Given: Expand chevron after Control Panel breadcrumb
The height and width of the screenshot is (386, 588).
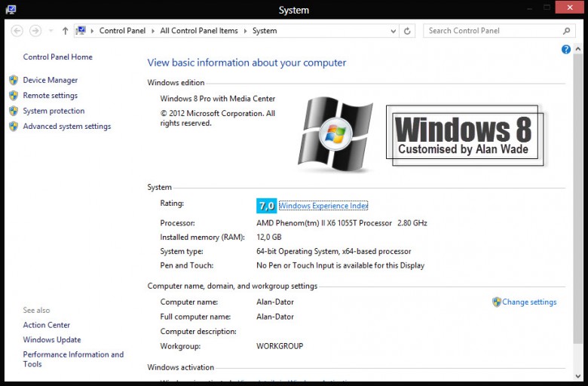Looking at the screenshot, I should pos(153,31).
